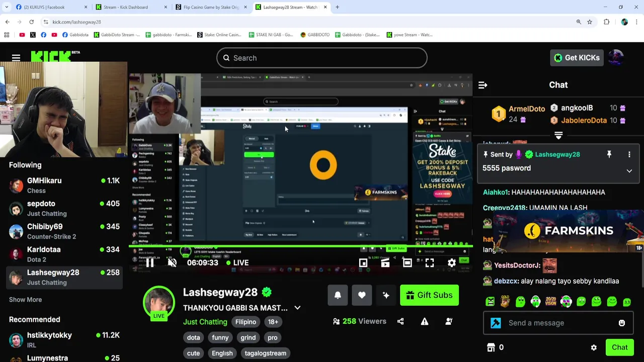
Task: Seek on the video progress bar
Action: pyautogui.click(x=301, y=246)
